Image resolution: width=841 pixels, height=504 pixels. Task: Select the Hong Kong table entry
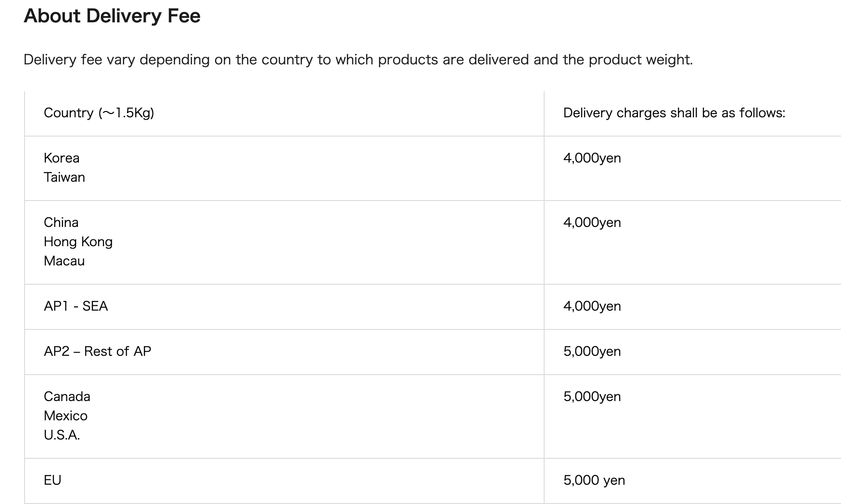78,241
